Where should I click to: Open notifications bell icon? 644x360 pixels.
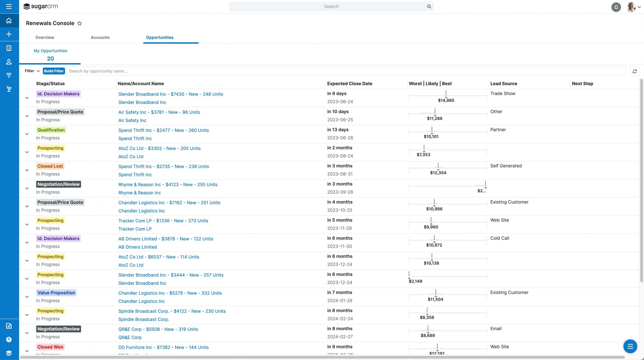click(x=616, y=7)
